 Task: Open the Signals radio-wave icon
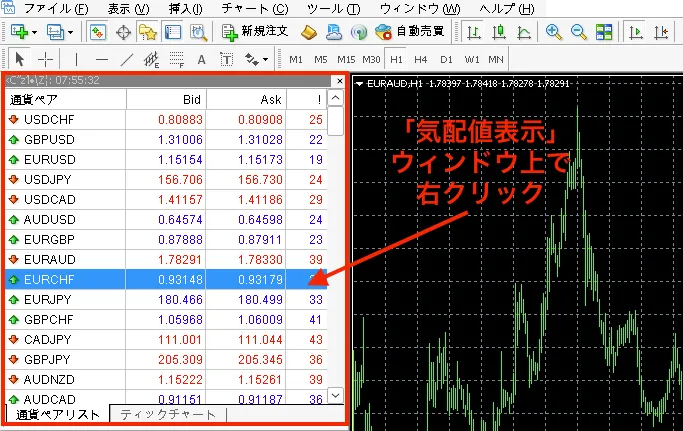pyautogui.click(x=359, y=32)
